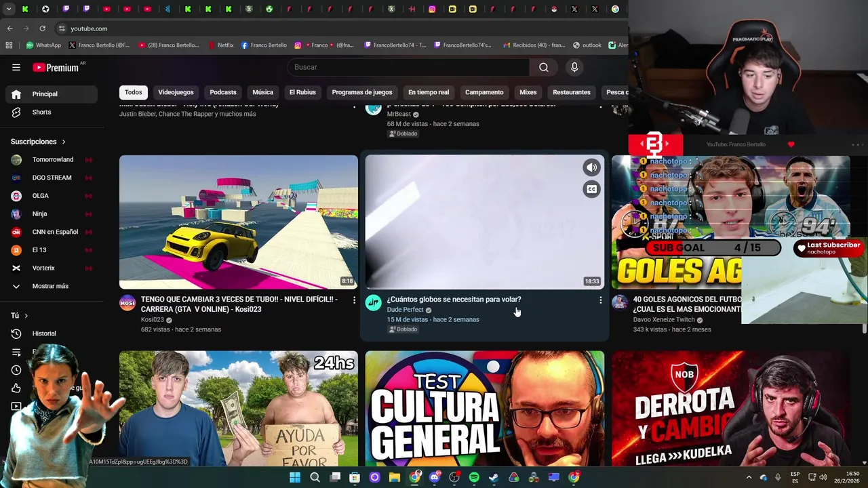868x488 pixels.
Task: Open Ninja subscription channel
Action: click(x=52, y=214)
